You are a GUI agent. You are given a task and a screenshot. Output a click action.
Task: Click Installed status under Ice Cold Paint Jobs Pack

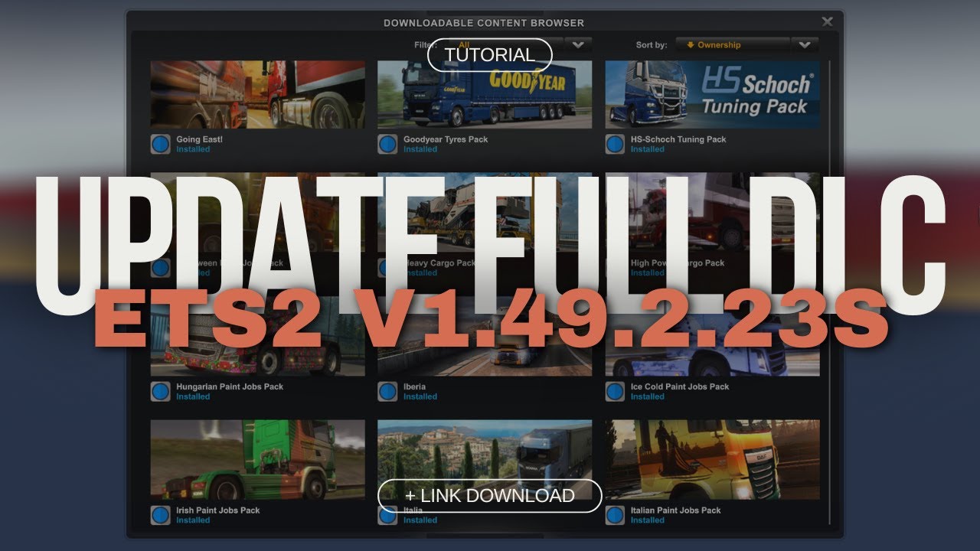coord(648,396)
